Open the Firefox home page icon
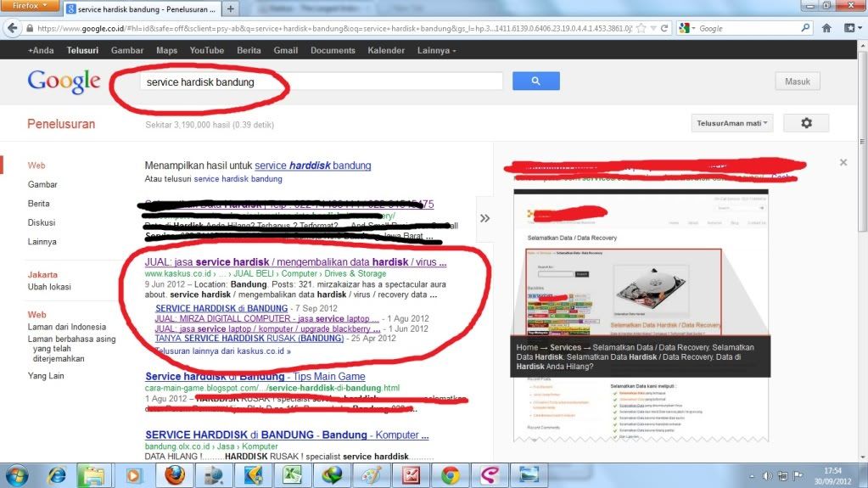The width and height of the screenshot is (868, 488). pos(826,28)
